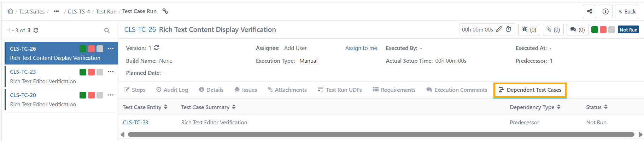
Task: Open Test Run breadcrumb link
Action: (106, 11)
